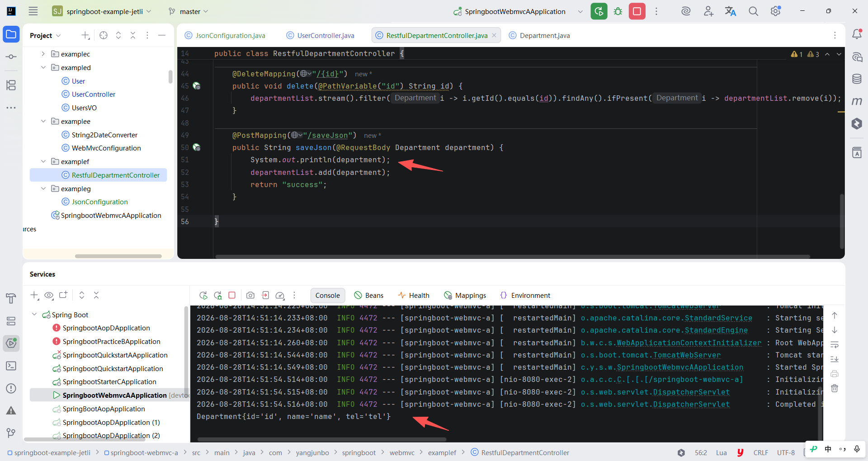Open Code With Me add-user icon
868x461 pixels.
tap(708, 11)
